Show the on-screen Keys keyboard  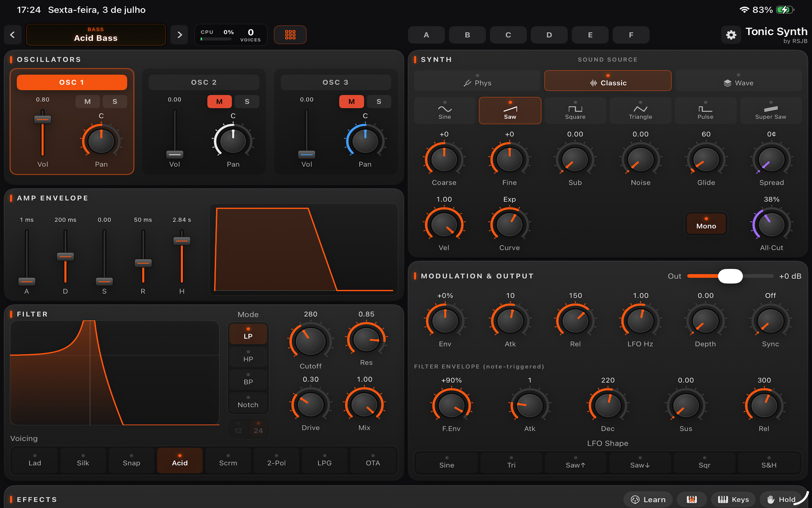tap(733, 499)
